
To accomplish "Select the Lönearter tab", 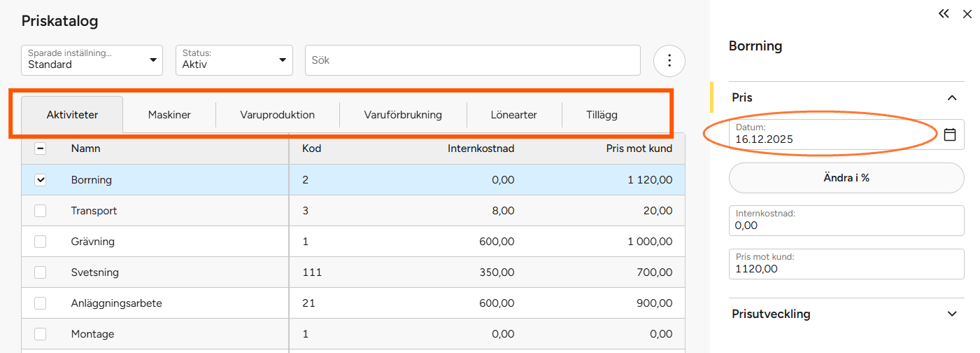I will click(x=514, y=115).
